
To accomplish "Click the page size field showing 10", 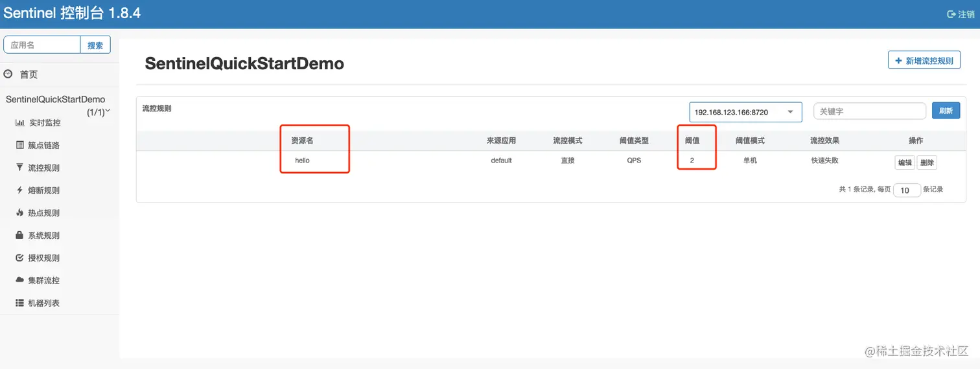I will tap(907, 190).
